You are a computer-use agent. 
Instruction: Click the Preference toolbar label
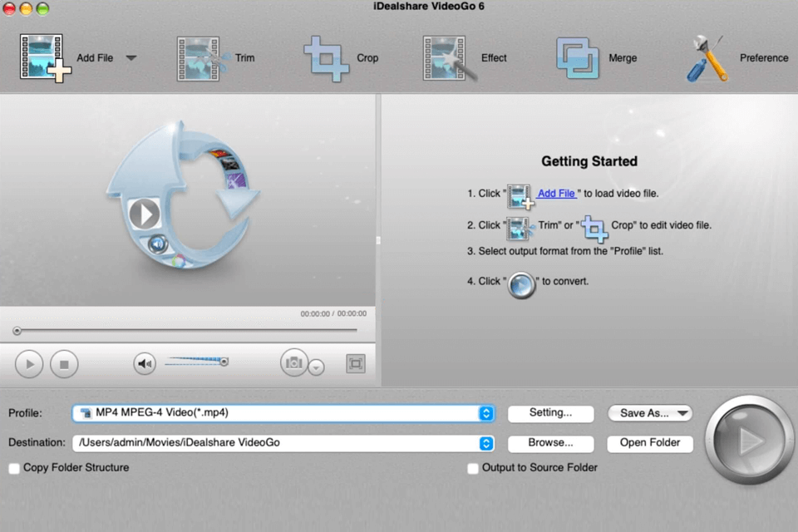tap(764, 58)
